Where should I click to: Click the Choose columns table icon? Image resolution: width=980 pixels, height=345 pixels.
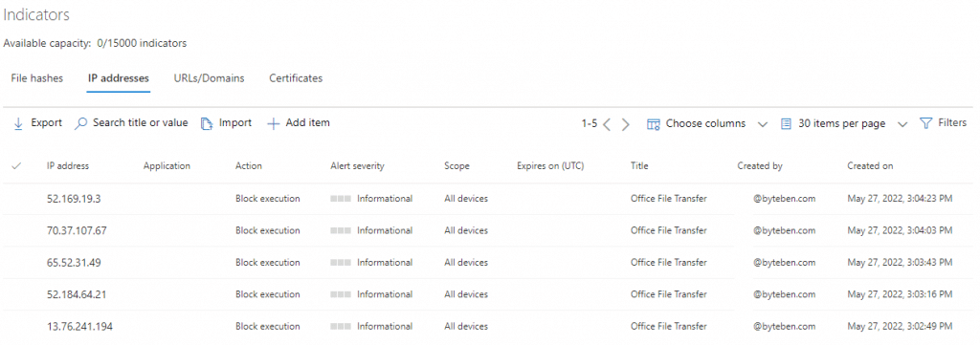(654, 123)
